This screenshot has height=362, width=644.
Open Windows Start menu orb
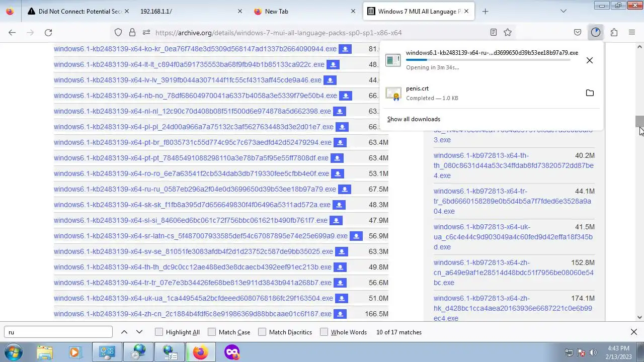[13, 352]
